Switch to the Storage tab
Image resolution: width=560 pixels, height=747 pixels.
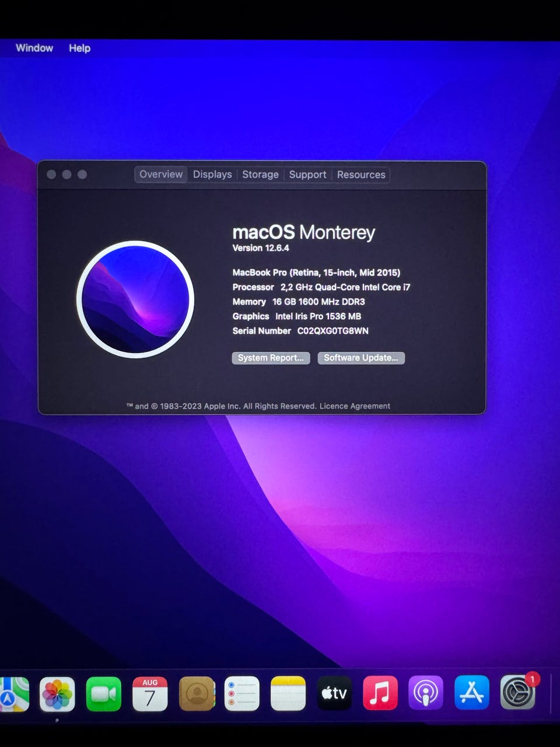[260, 174]
